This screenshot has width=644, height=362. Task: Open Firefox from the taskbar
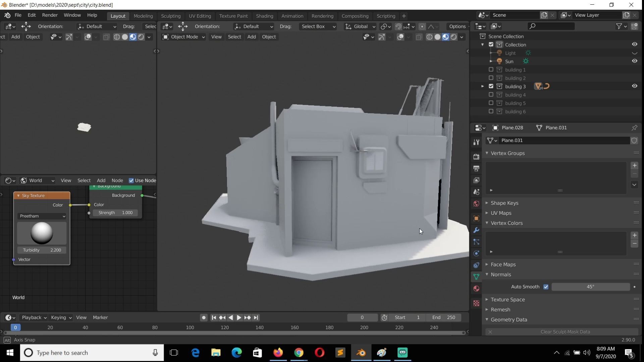click(278, 353)
